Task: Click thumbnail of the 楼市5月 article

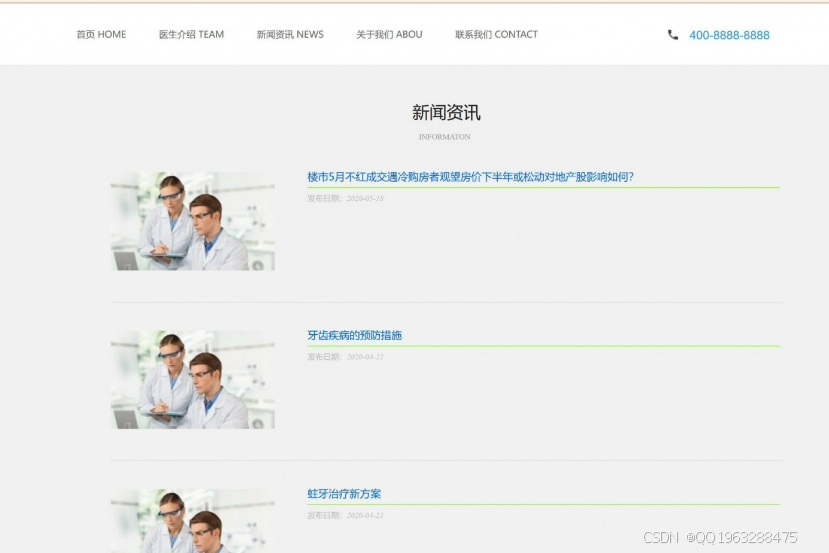Action: click(x=192, y=221)
